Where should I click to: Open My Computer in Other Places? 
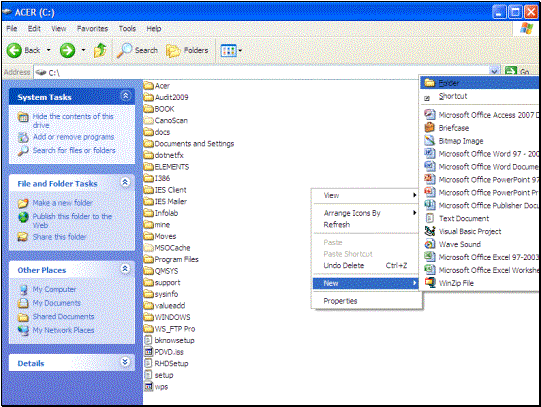pos(54,289)
